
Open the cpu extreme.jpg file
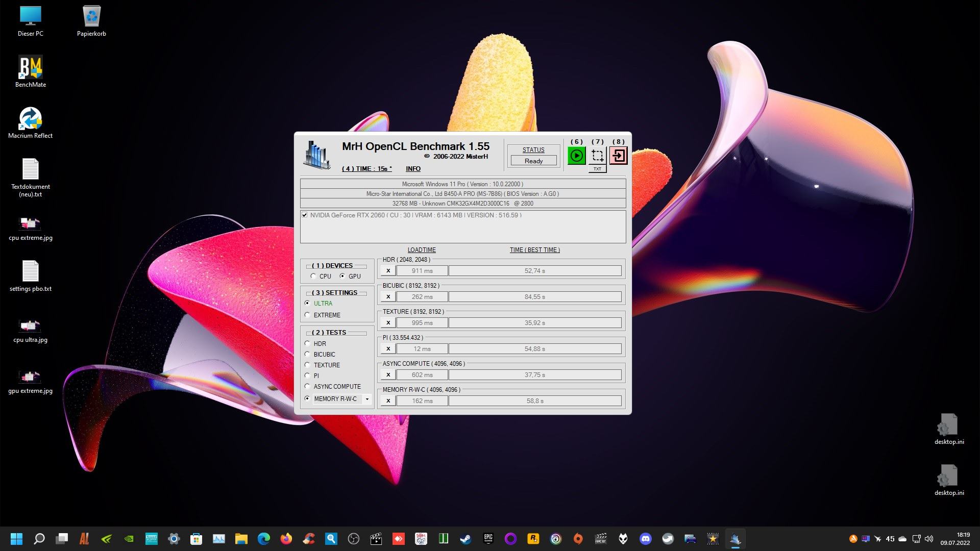pos(30,224)
